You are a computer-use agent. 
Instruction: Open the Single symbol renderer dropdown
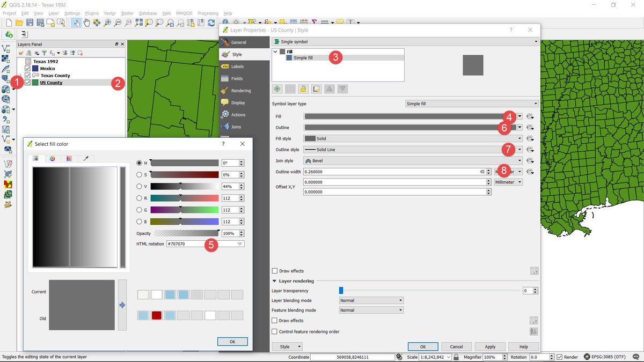[x=405, y=41]
